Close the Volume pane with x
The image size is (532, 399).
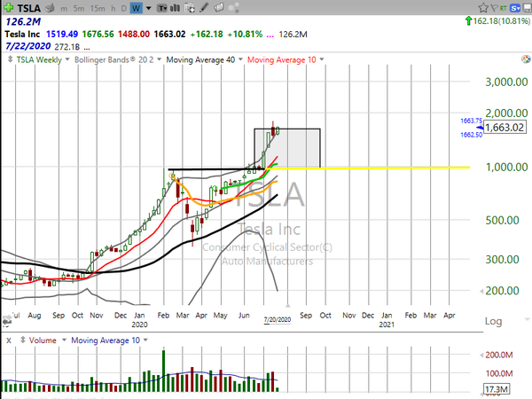tap(8, 340)
